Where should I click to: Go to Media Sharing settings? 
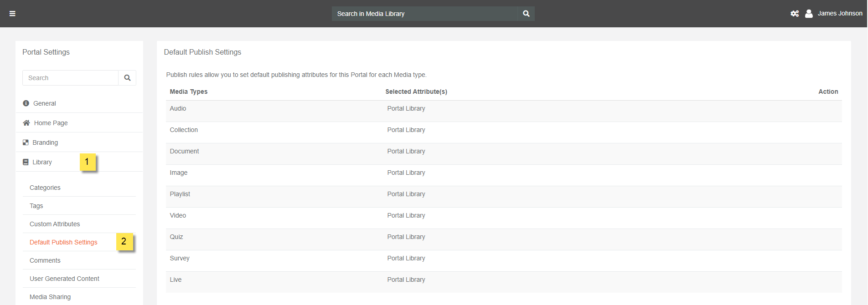(50, 297)
